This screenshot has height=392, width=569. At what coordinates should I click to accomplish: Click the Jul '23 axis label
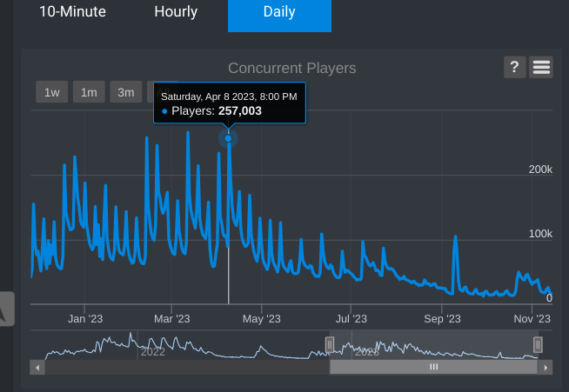pyautogui.click(x=351, y=319)
